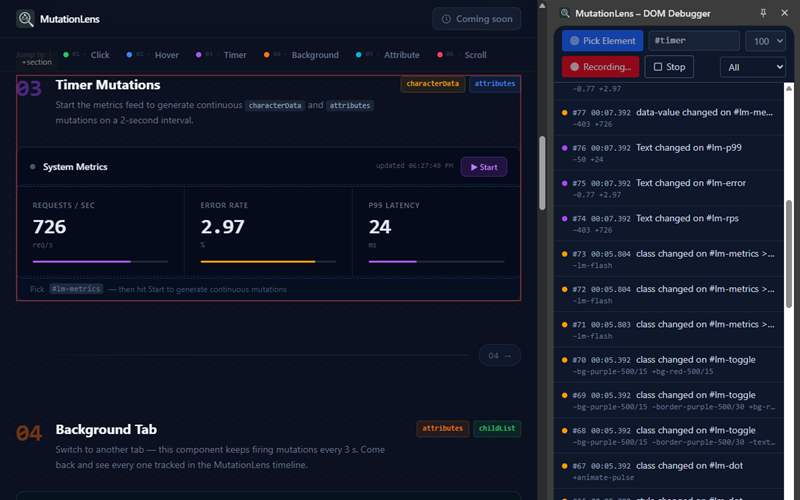This screenshot has height=500, width=800.
Task: Click the System Metrics status dot
Action: [33, 167]
